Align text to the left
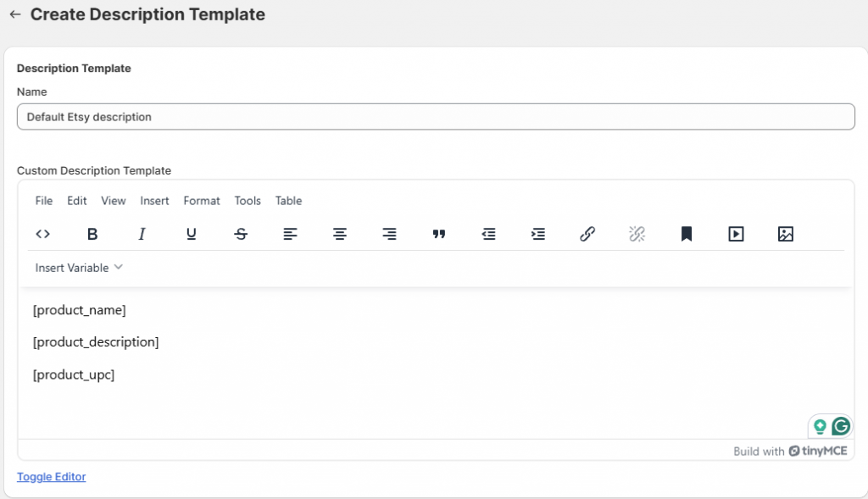The width and height of the screenshot is (868, 499). 290,234
